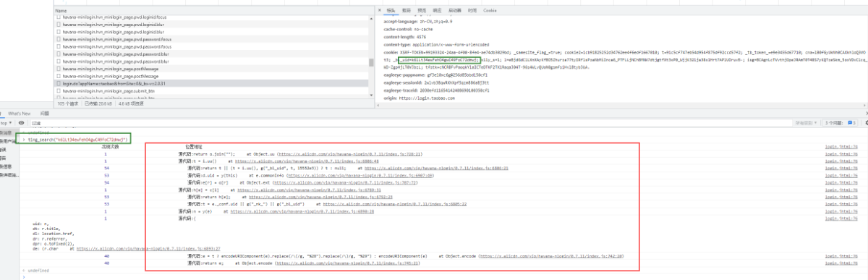Open the 时间 (Timing) tab
The image size is (868, 280).
point(472,11)
